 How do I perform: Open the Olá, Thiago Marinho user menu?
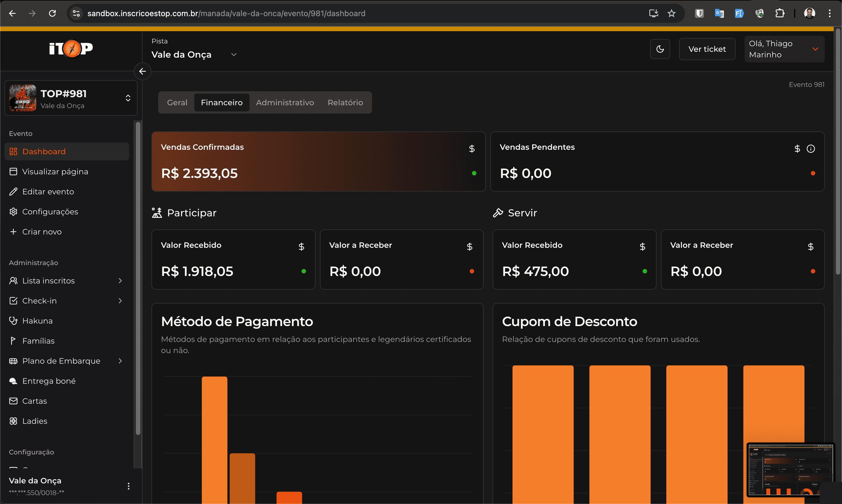[784, 49]
